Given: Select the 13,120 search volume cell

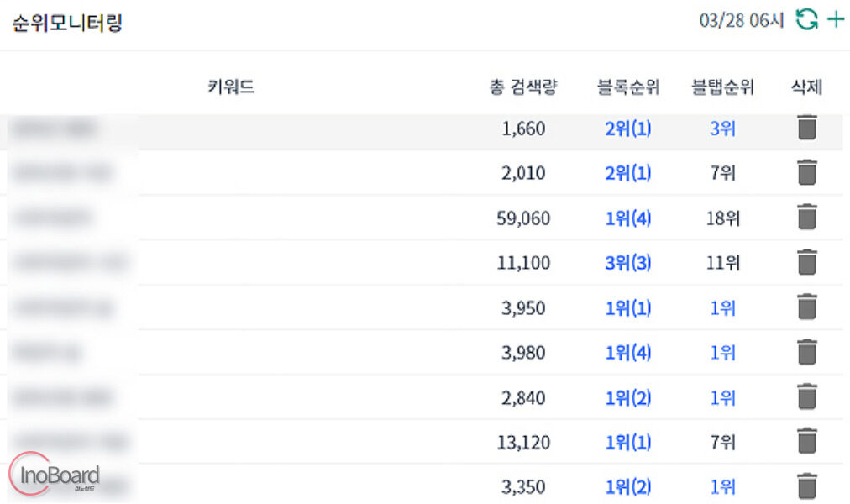Looking at the screenshot, I should coord(523,443).
